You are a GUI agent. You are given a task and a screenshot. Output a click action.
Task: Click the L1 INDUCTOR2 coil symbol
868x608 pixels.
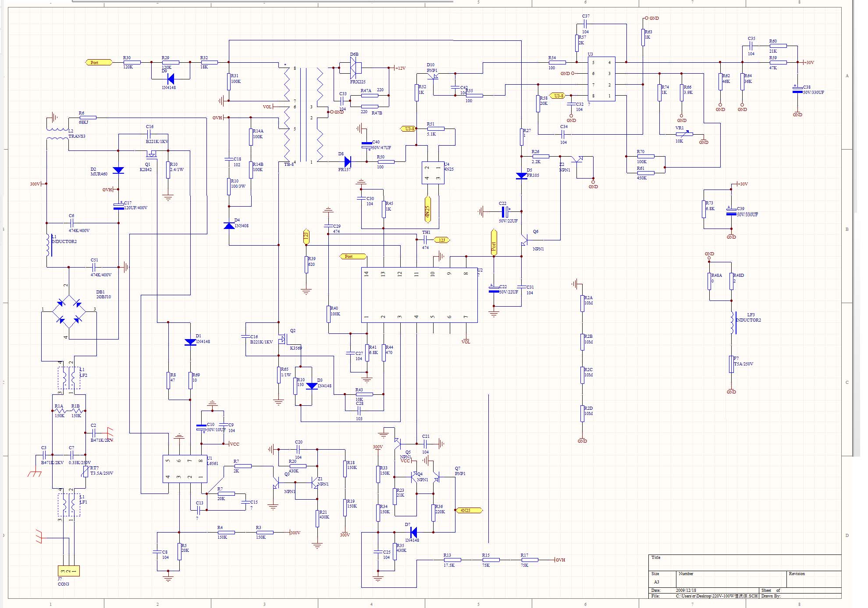pyautogui.click(x=48, y=246)
